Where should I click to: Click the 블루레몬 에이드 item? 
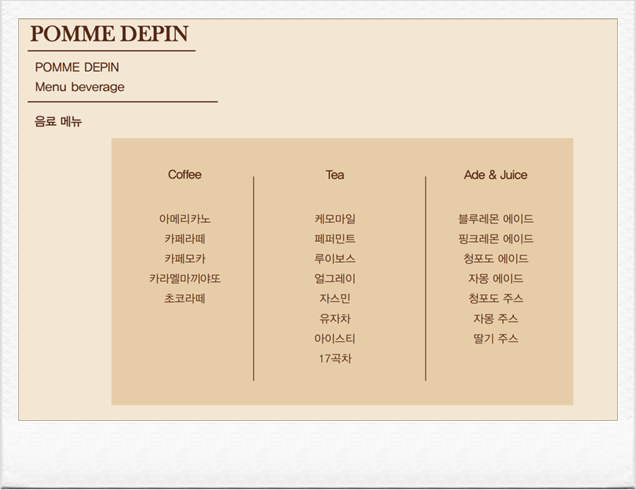pos(496,219)
